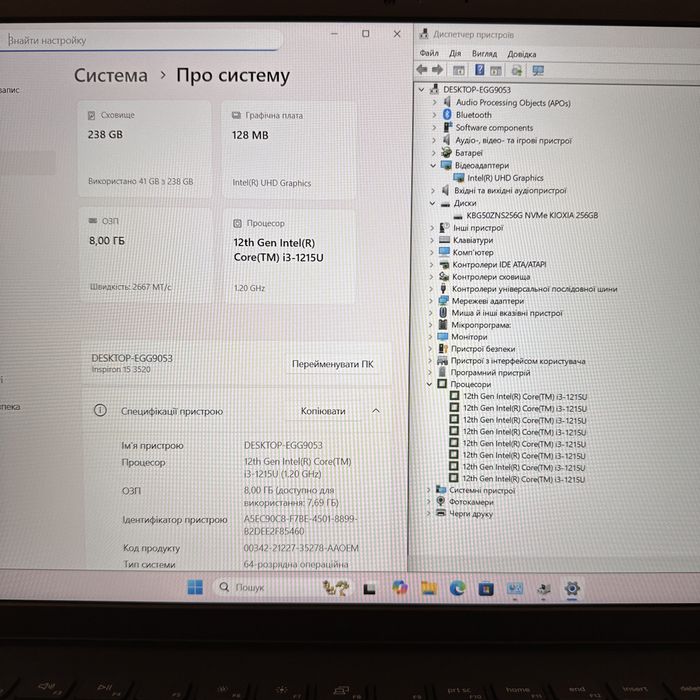Select the Фотокамери camera icon
The width and height of the screenshot is (700, 700).
(441, 501)
